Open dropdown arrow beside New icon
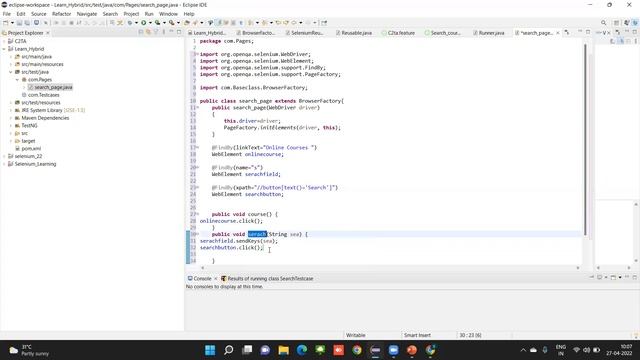 [x=12, y=23]
